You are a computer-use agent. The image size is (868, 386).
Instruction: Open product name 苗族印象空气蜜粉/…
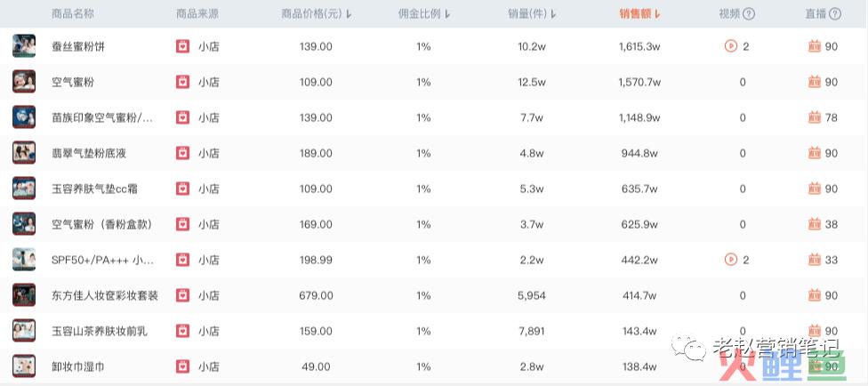coord(103,117)
